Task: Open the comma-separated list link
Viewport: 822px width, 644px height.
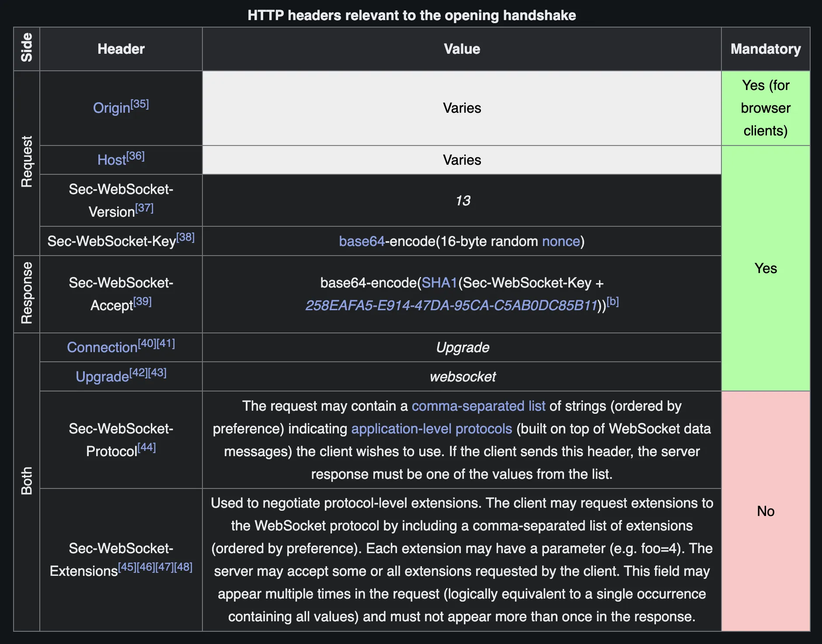Action: pyautogui.click(x=478, y=406)
